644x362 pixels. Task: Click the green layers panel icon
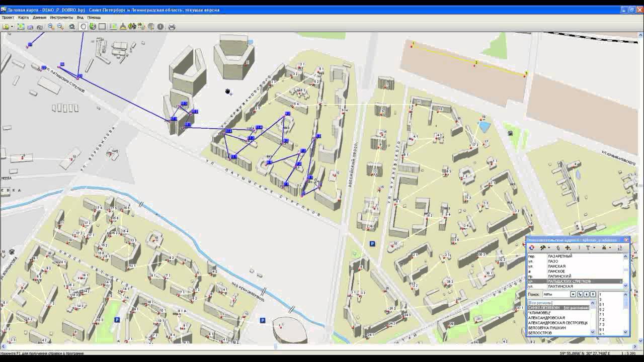click(x=113, y=27)
